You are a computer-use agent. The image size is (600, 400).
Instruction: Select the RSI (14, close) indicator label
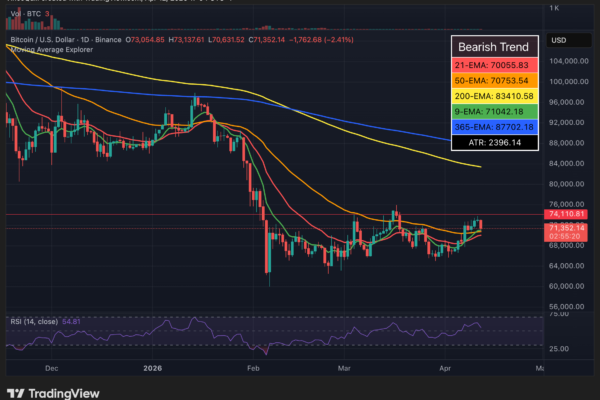coord(31,322)
